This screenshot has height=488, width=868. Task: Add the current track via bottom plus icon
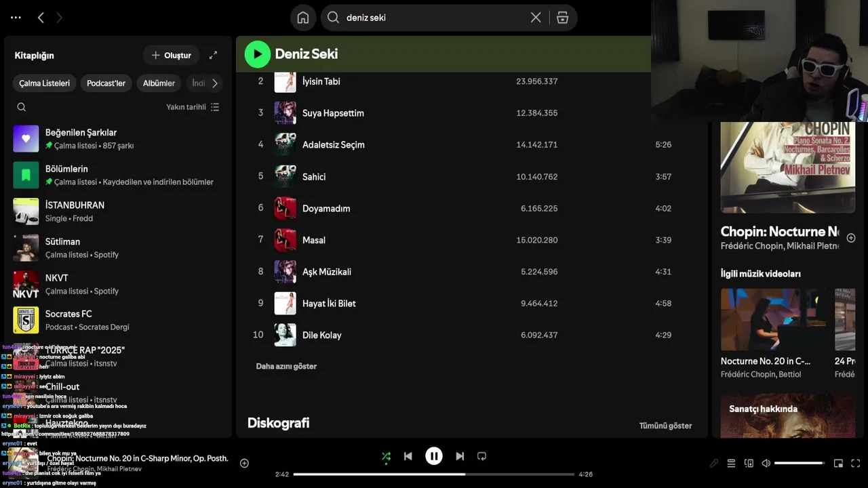244,464
